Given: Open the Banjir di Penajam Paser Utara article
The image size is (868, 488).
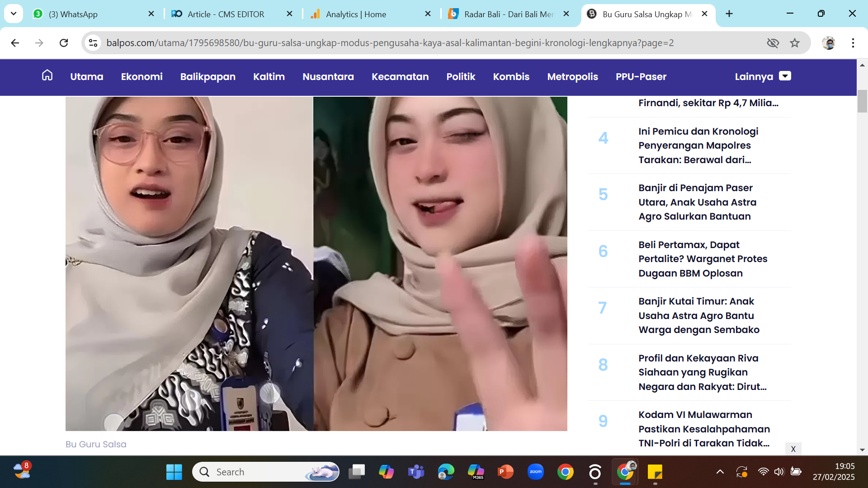Looking at the screenshot, I should pyautogui.click(x=697, y=202).
